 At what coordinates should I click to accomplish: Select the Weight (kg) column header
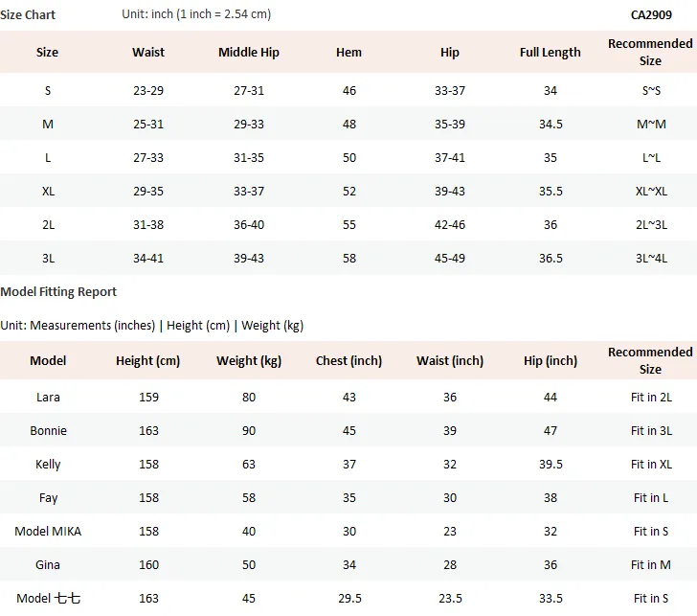[249, 361]
